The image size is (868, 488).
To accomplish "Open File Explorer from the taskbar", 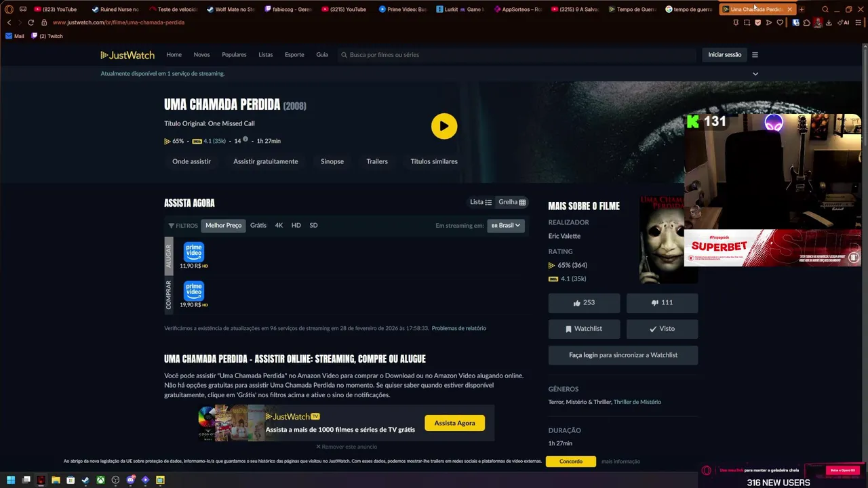I will pyautogui.click(x=56, y=481).
